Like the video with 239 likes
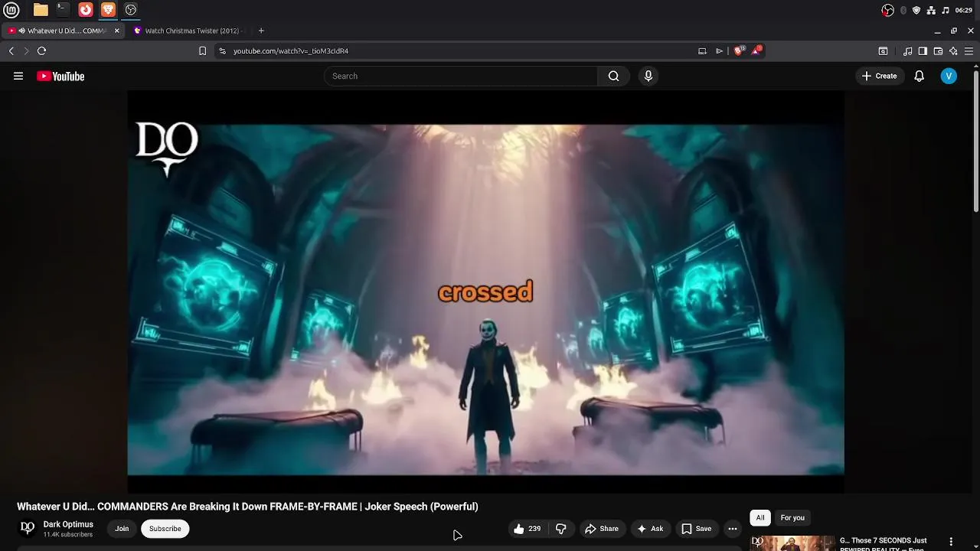980x551 pixels. pos(528,529)
